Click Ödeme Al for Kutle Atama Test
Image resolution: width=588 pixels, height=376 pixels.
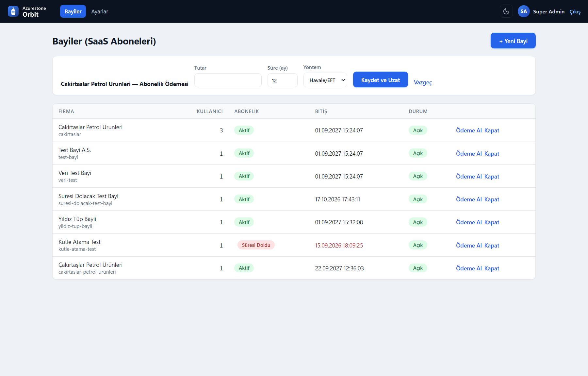(x=469, y=246)
